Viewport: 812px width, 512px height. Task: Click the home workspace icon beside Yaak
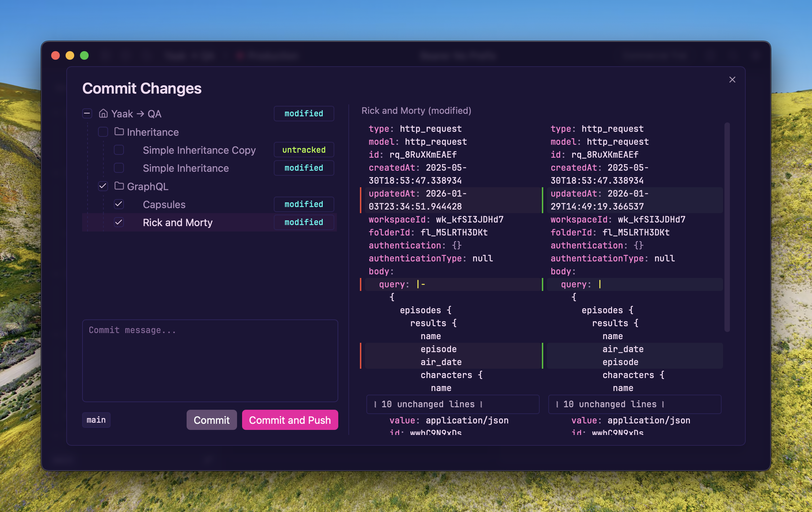[103, 114]
